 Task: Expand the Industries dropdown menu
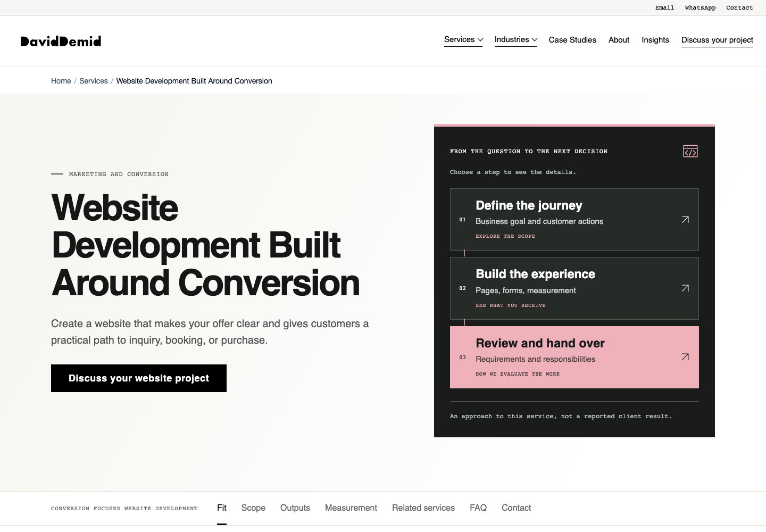coord(516,40)
